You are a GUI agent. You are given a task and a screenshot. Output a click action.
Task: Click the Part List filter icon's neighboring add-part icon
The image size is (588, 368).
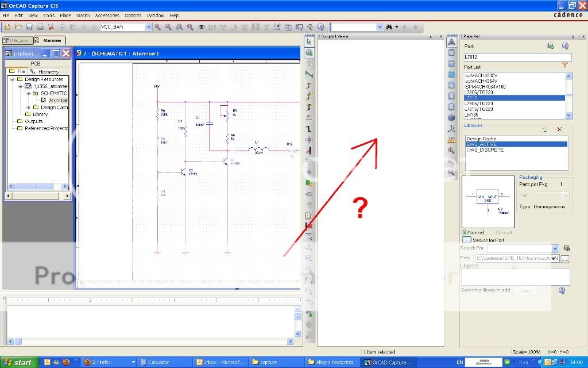[x=551, y=45]
